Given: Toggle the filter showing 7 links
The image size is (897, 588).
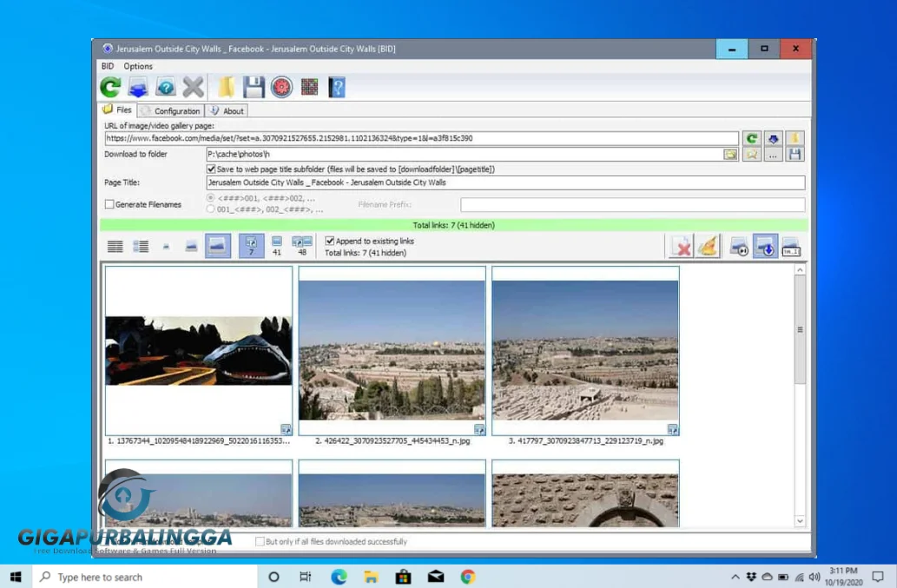Looking at the screenshot, I should pos(251,246).
